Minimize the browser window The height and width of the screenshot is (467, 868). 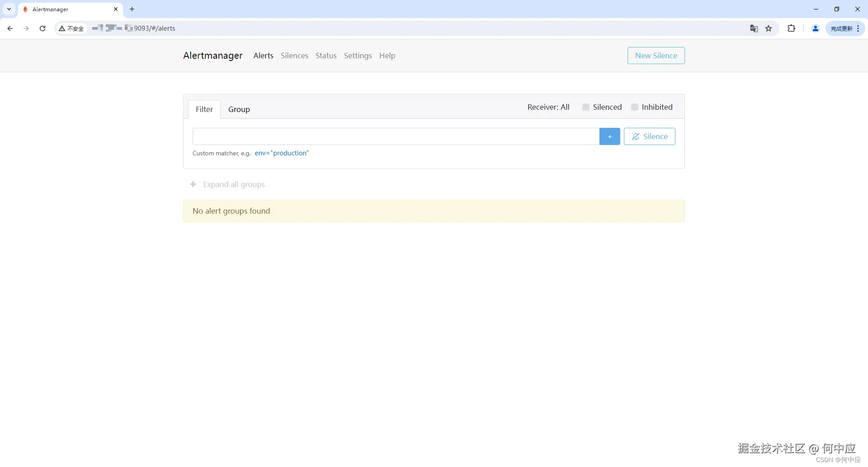click(x=816, y=9)
